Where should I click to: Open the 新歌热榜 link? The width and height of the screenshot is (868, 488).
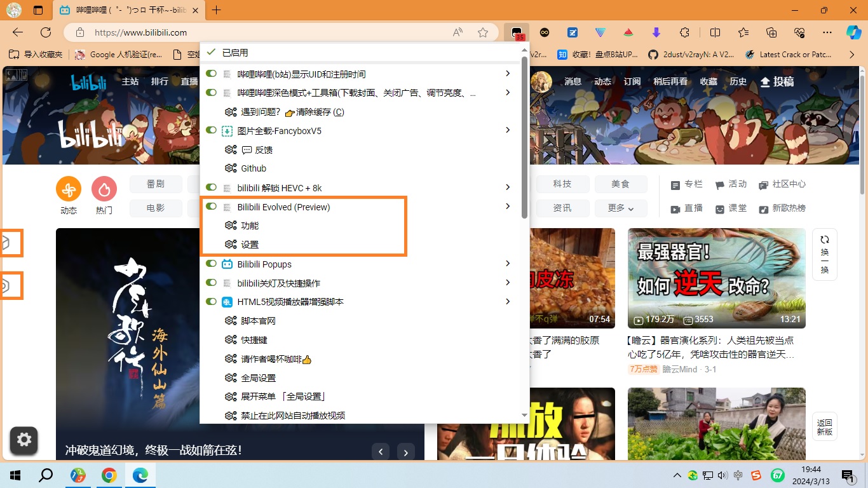783,208
